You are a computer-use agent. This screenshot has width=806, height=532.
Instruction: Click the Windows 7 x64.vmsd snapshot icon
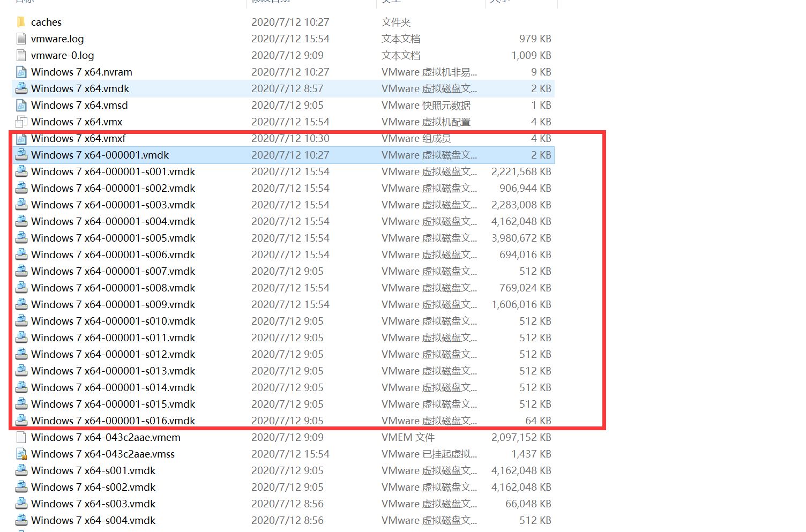(21, 105)
